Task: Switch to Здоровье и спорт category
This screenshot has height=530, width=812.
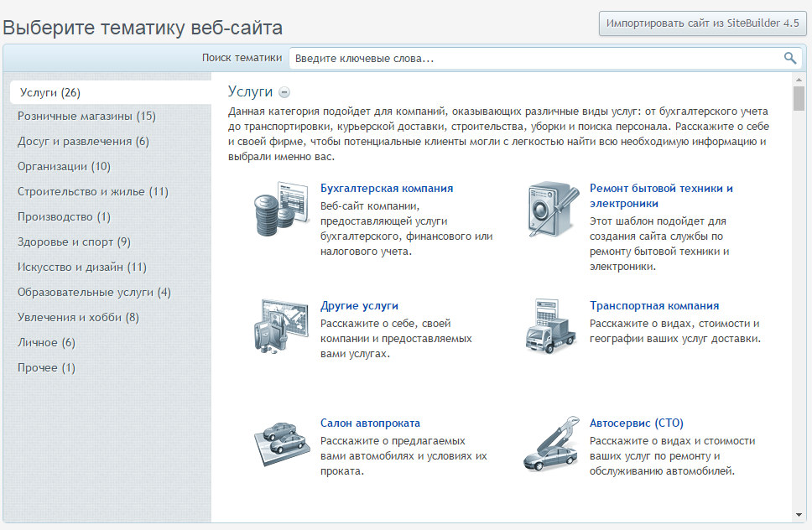Action: (x=74, y=242)
